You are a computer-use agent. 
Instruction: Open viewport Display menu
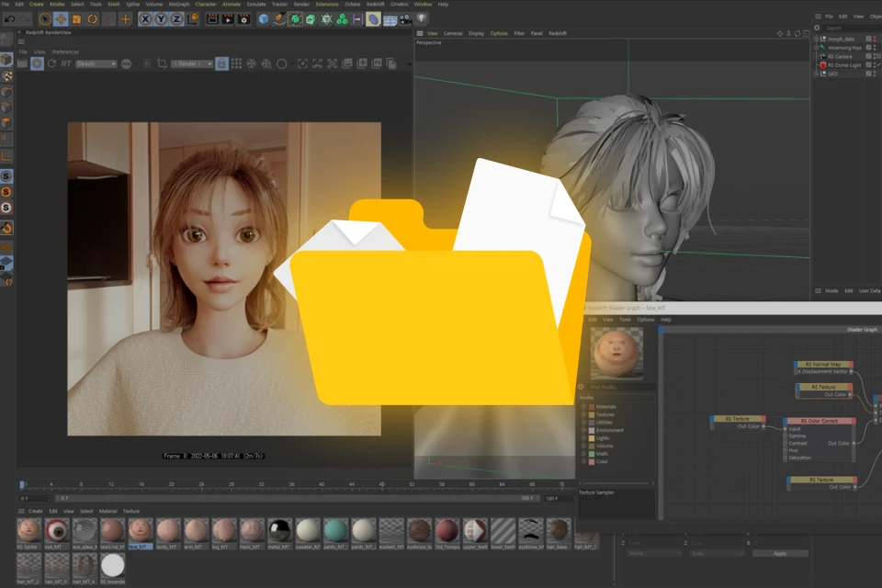coord(476,33)
